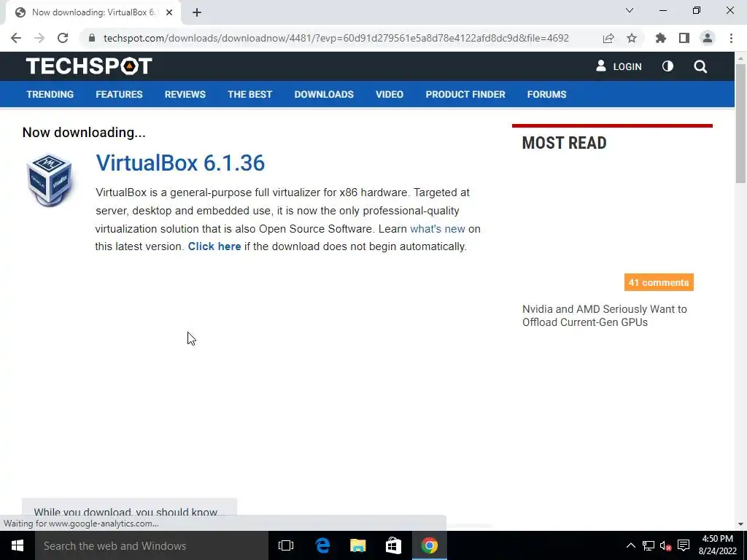Screen dimensions: 747x560
Task: Open the FORUMS menu item
Action: pyautogui.click(x=546, y=94)
